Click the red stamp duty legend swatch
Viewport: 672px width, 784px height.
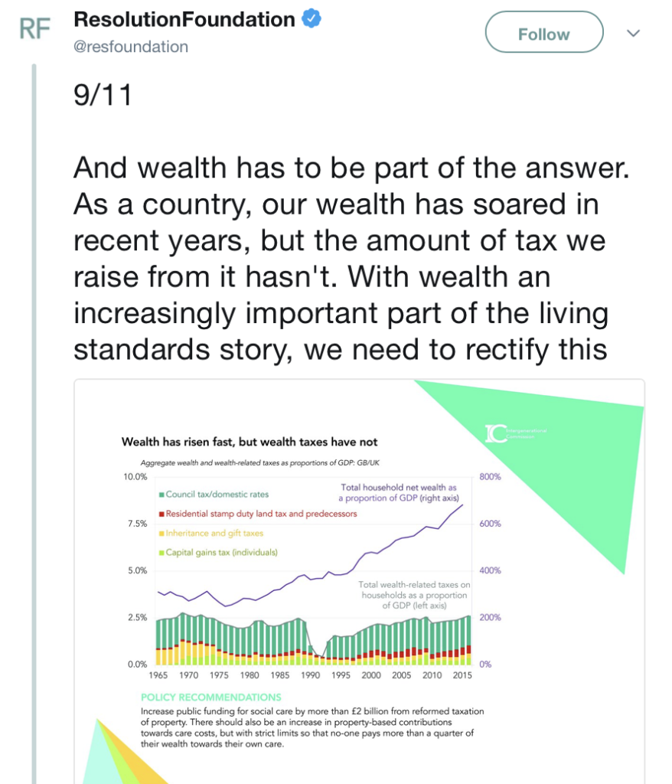[x=161, y=514]
